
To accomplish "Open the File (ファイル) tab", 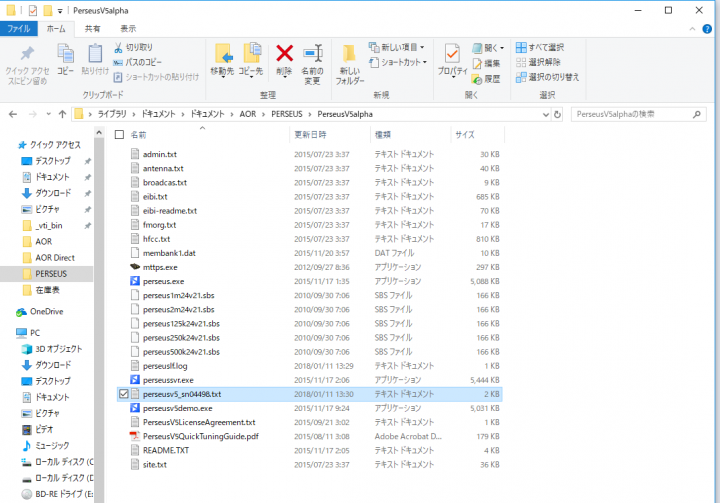I will 19,28.
